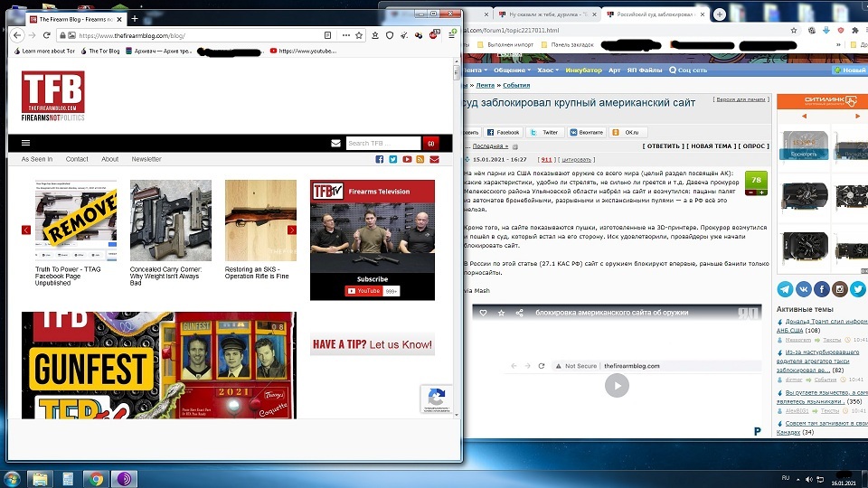Click the red shield extension icon in Chrome
Screen dimensions: 868x488
pos(840,31)
